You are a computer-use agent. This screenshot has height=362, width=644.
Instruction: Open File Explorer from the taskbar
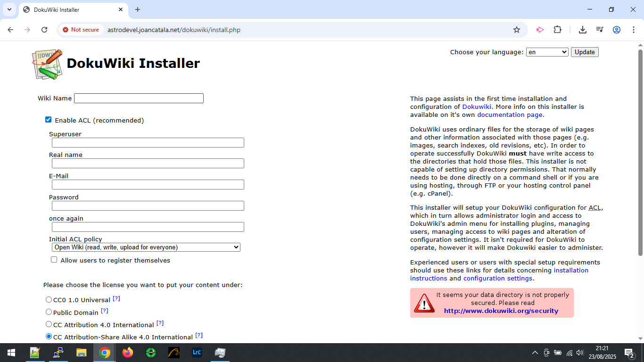(x=82, y=353)
